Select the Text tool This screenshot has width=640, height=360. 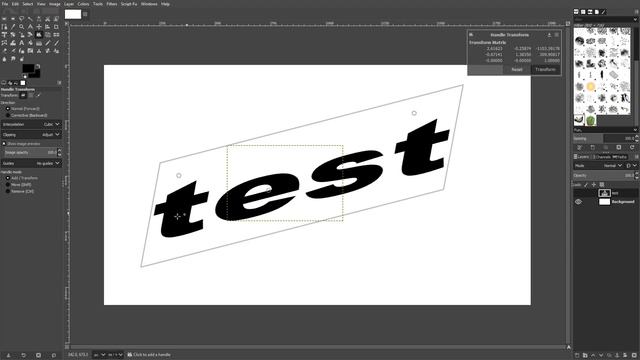coord(22,42)
